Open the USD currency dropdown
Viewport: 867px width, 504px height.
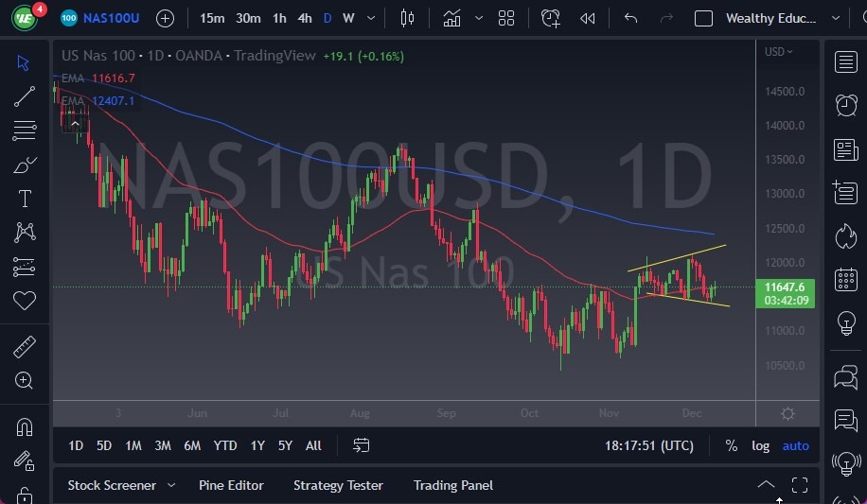[779, 51]
